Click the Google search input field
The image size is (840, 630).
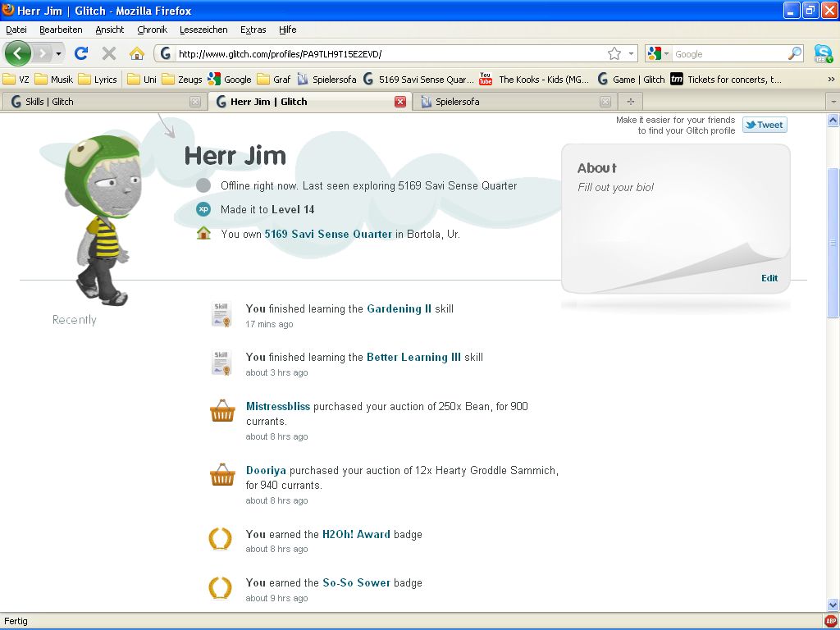[x=728, y=53]
